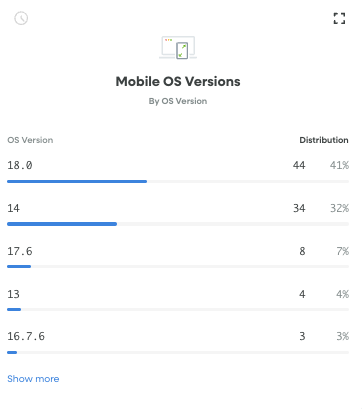Screen dimensions: 362x409
Task: Click the 41% percentage value
Action: coord(339,165)
